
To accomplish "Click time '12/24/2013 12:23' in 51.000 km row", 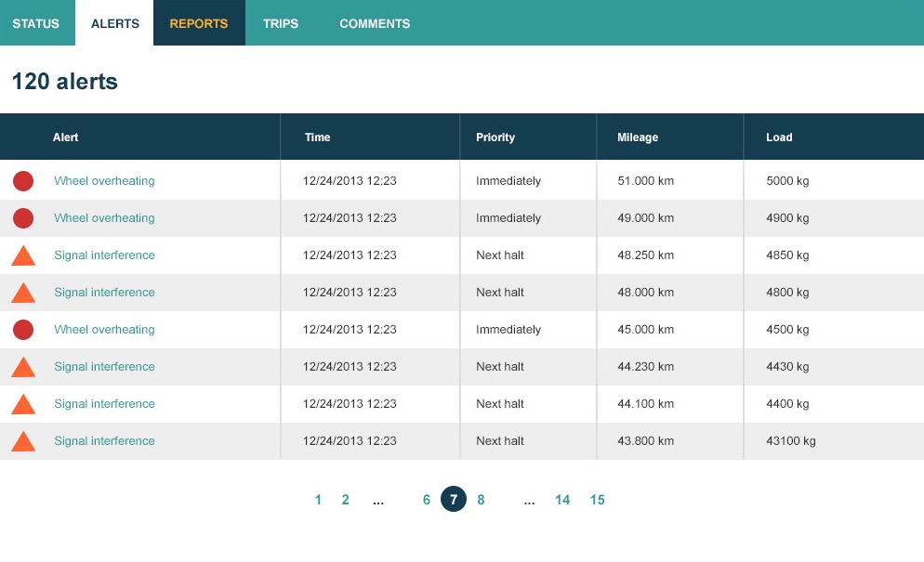I will pyautogui.click(x=350, y=181).
